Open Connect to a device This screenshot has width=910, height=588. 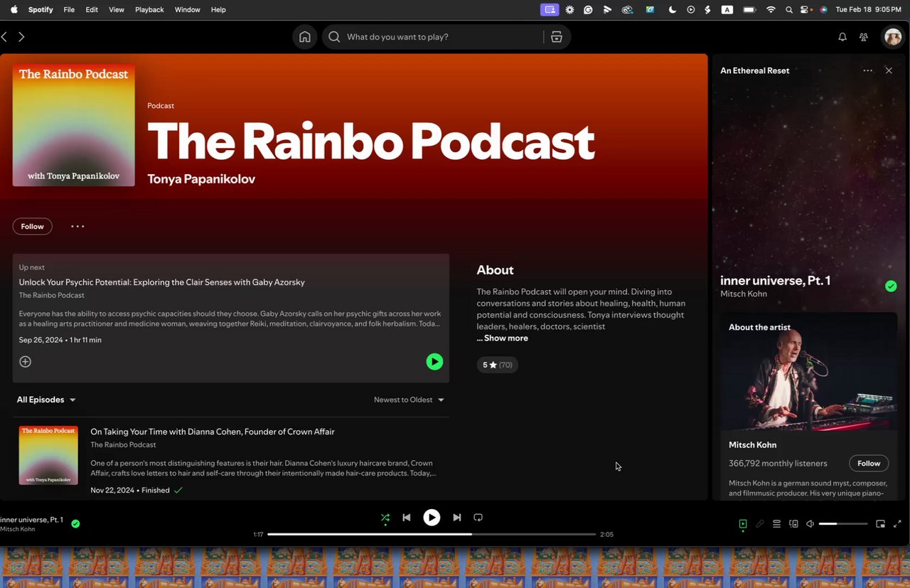pyautogui.click(x=794, y=524)
